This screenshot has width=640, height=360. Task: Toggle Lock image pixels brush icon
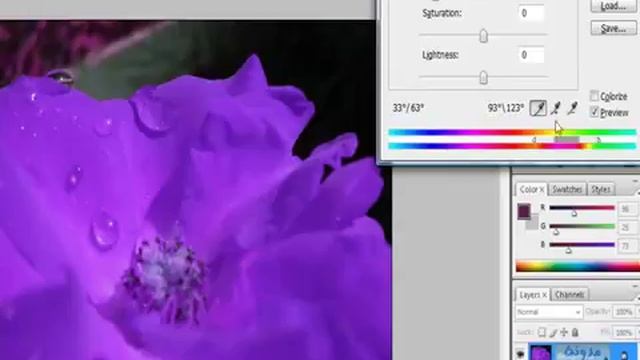(553, 333)
